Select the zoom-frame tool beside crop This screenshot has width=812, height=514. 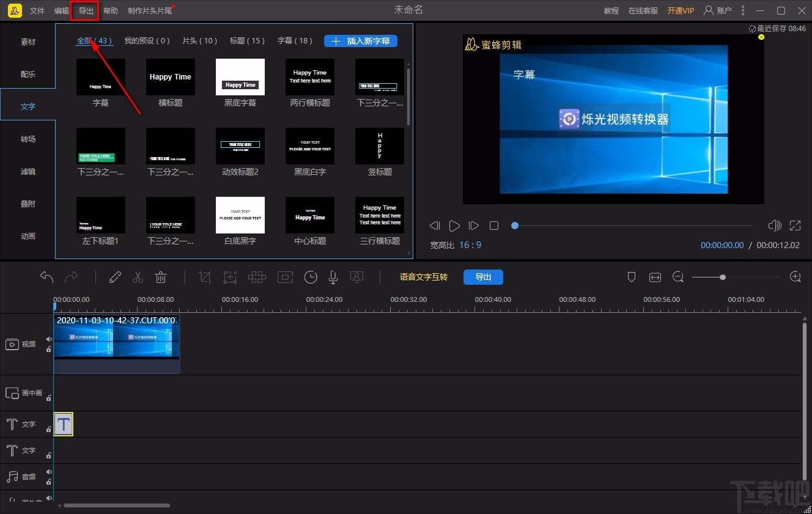pos(230,277)
